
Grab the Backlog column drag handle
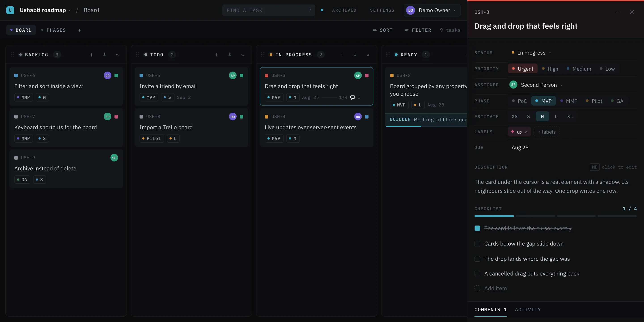point(12,55)
